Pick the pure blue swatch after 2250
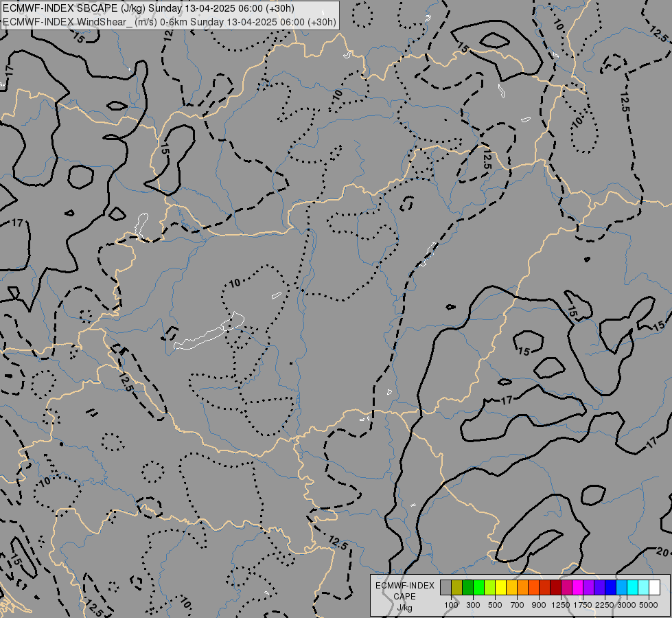This screenshot has height=618, width=672. pyautogui.click(x=610, y=587)
